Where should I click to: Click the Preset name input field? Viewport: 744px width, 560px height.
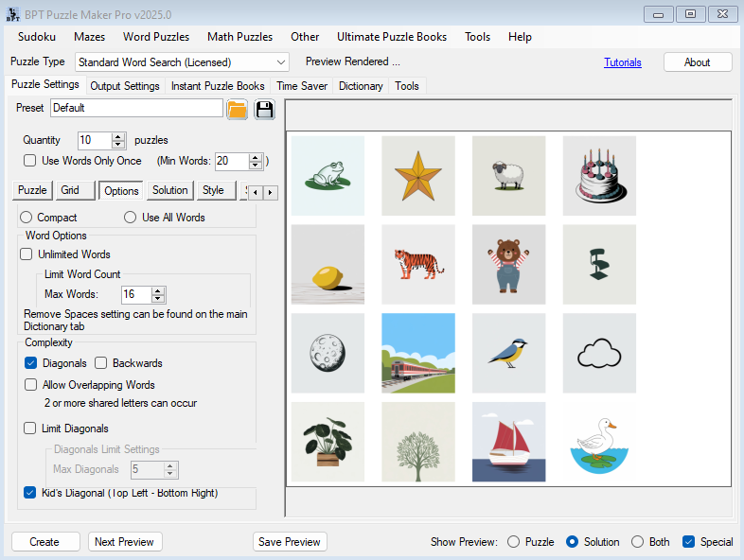[136, 108]
